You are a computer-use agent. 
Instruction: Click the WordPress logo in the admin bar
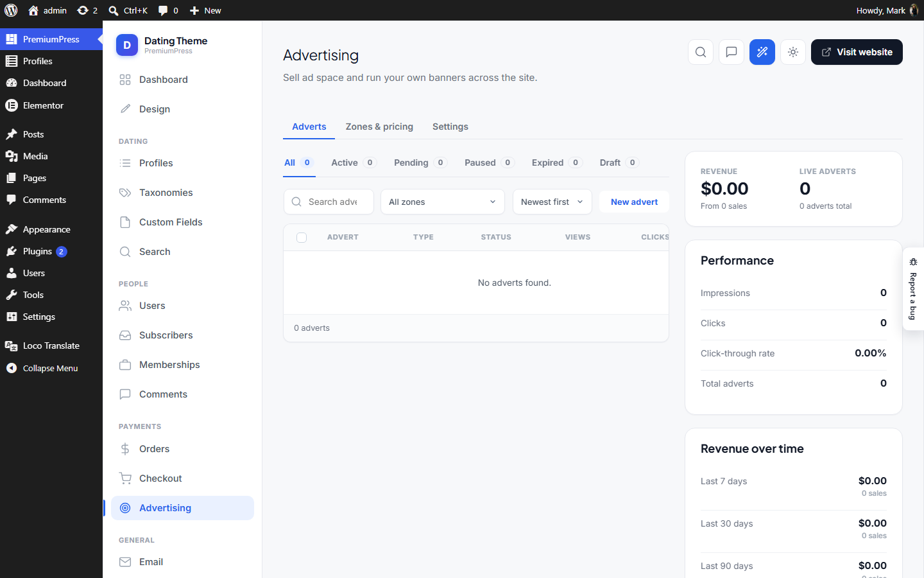tap(11, 10)
